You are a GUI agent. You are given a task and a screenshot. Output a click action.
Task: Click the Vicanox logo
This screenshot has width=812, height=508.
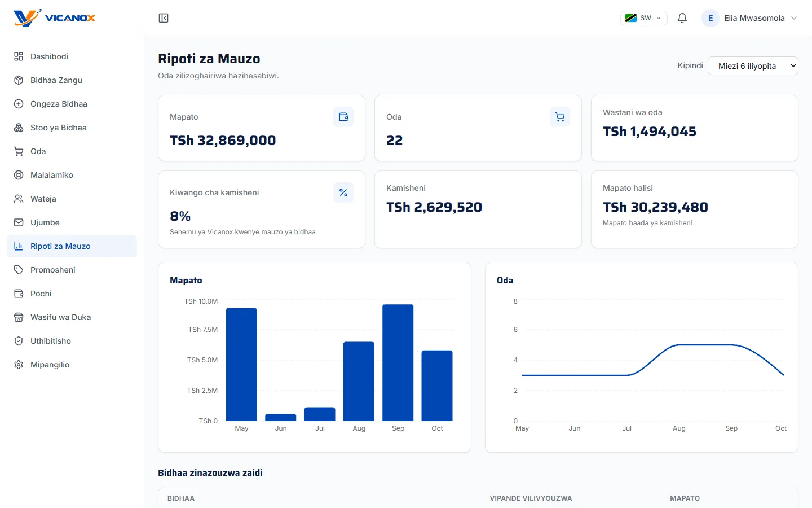54,18
